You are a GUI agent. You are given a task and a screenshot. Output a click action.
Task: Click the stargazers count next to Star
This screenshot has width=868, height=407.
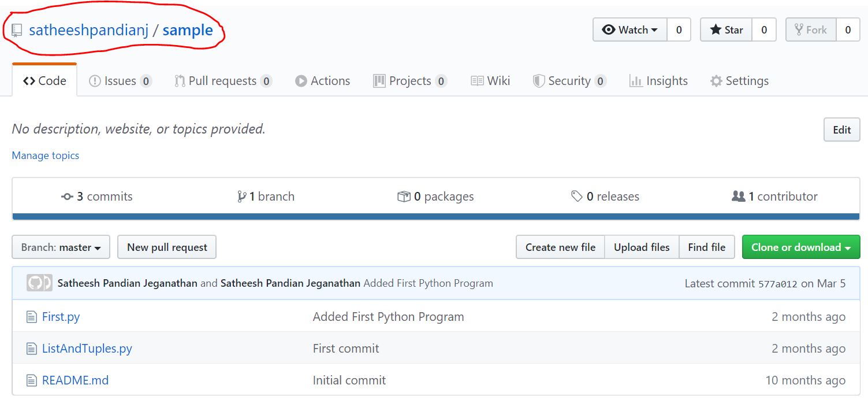764,29
